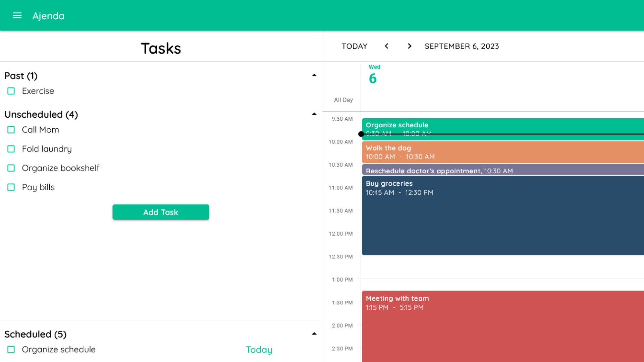644x362 pixels.
Task: Click the Ajenda app title
Action: (48, 16)
